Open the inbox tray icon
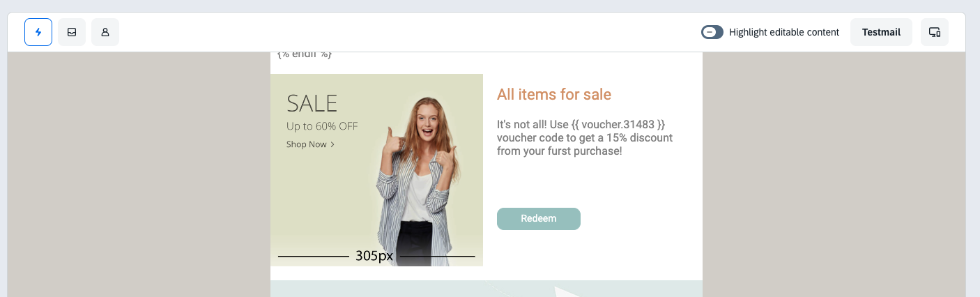Screen dimensions: 980x297 point(72,32)
